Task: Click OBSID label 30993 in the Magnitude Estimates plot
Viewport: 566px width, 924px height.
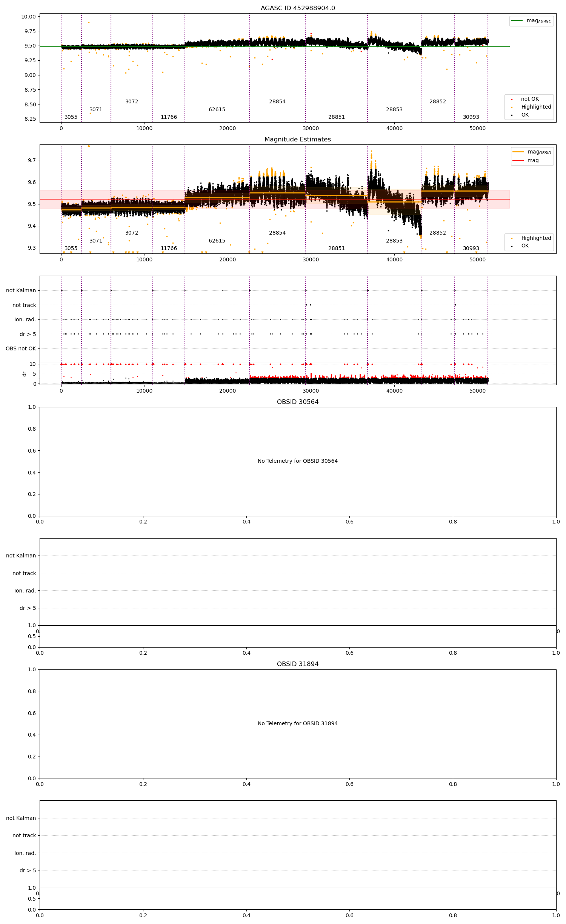Action: [471, 249]
